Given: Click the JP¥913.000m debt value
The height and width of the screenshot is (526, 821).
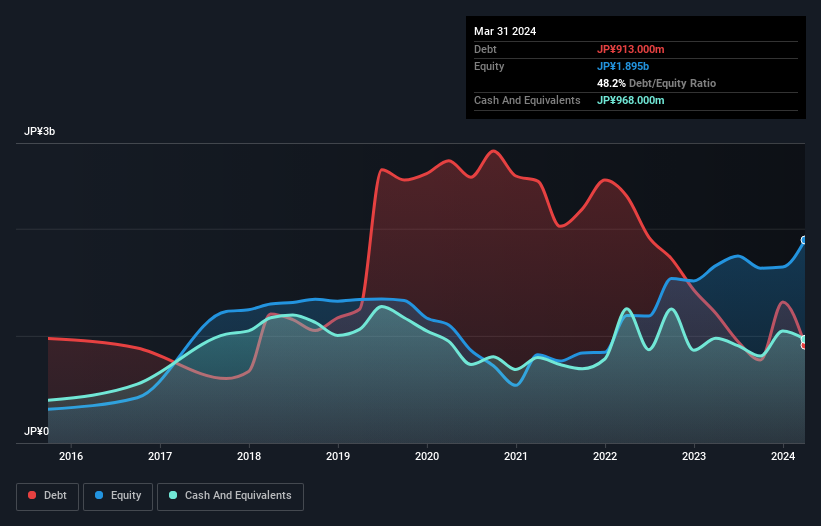Looking at the screenshot, I should pyautogui.click(x=630, y=49).
